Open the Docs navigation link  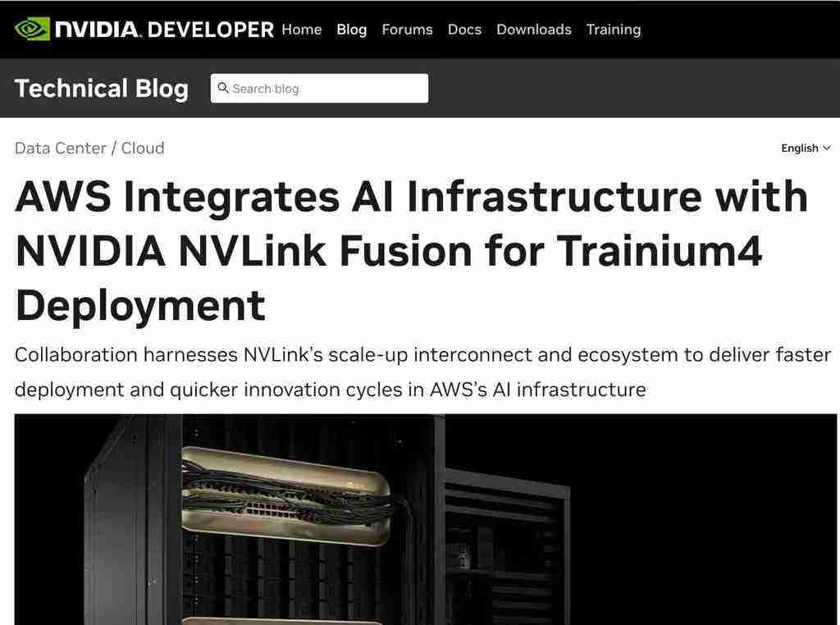[464, 30]
